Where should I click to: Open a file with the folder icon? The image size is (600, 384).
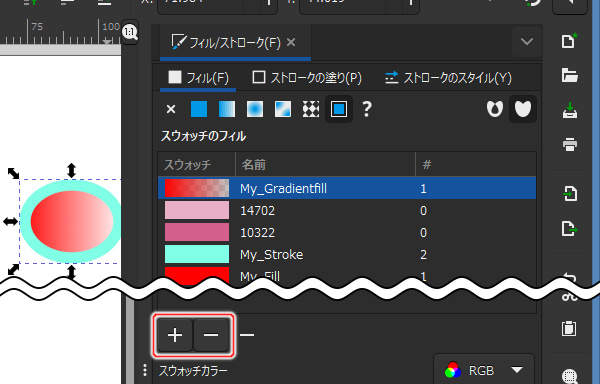569,75
